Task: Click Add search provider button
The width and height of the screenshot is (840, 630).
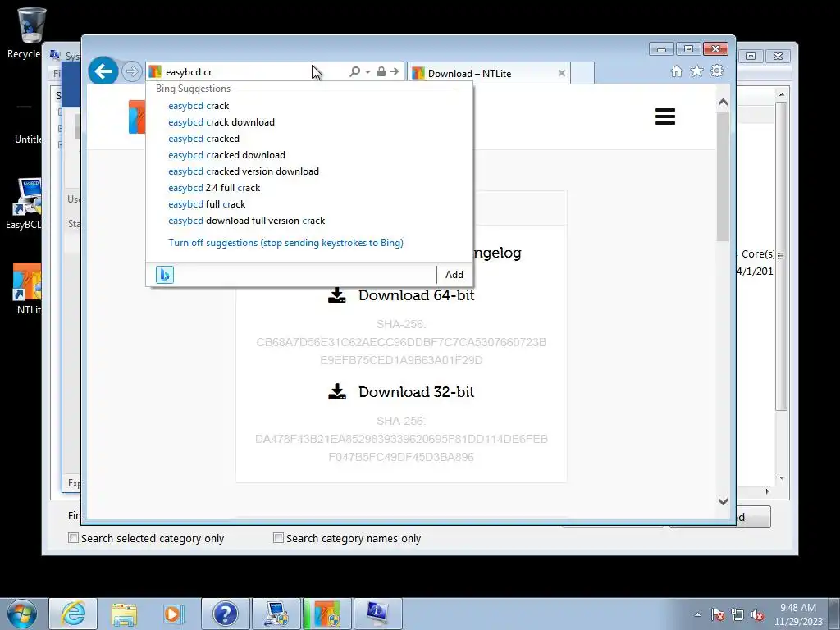Action: 454,274
